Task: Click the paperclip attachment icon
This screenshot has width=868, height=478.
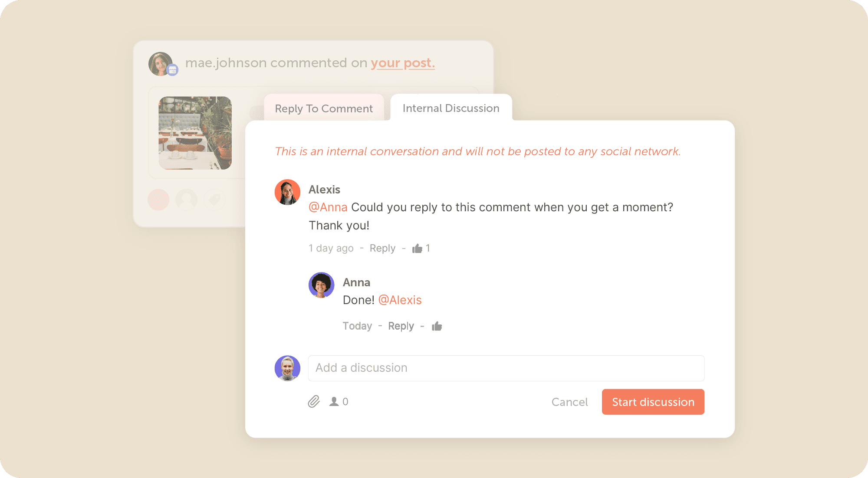Action: coord(314,402)
